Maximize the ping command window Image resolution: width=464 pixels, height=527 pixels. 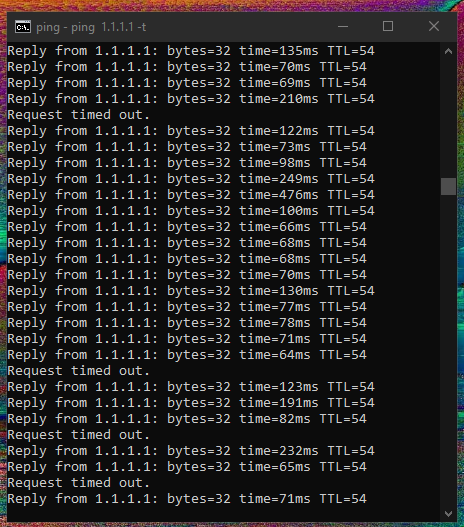click(x=388, y=26)
